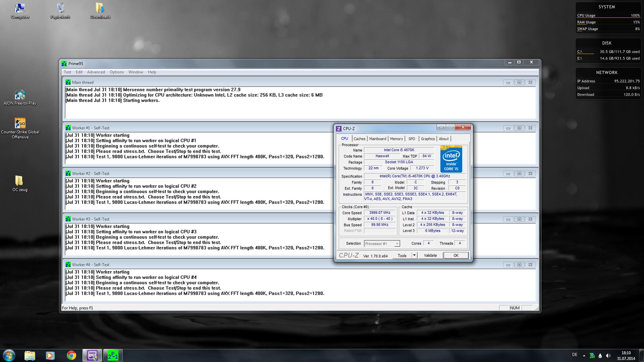Switch to the Memory tab
This screenshot has height=362, width=644.
point(396,139)
